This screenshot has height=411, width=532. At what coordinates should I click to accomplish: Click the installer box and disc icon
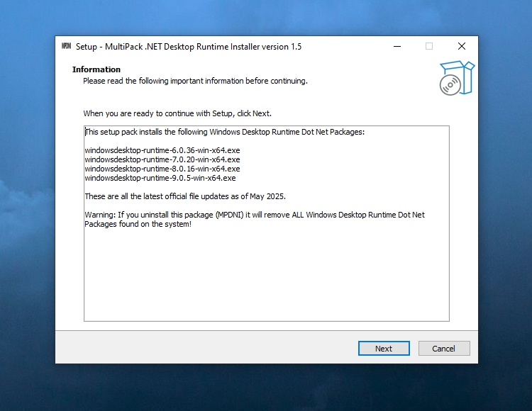click(457, 78)
